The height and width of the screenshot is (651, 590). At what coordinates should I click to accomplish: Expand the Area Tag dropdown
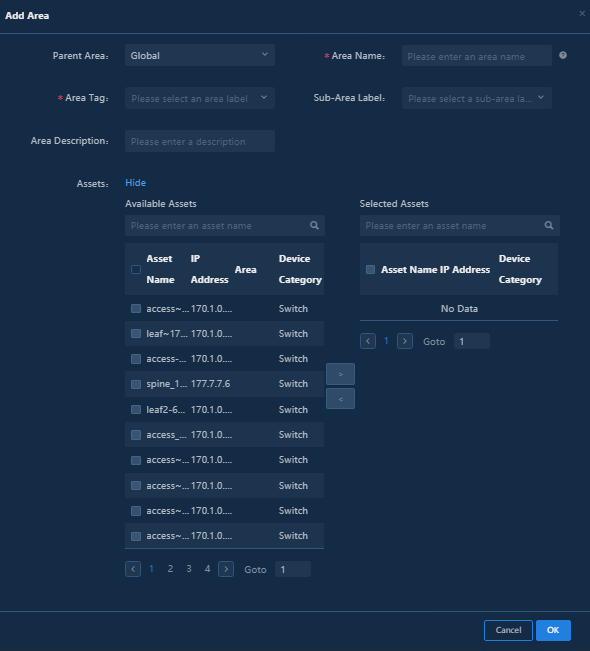click(200, 98)
